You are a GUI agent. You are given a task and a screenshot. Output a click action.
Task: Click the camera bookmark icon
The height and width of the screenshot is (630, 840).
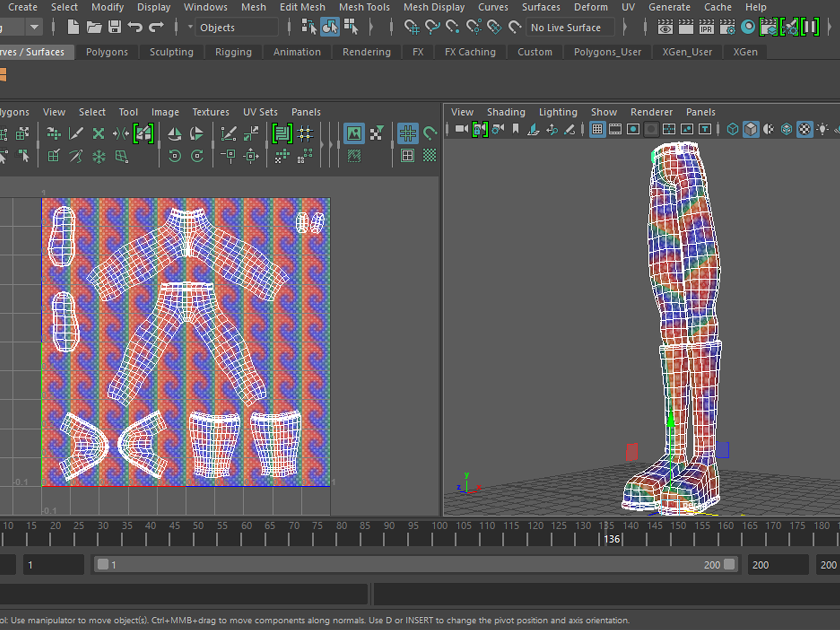click(x=516, y=129)
